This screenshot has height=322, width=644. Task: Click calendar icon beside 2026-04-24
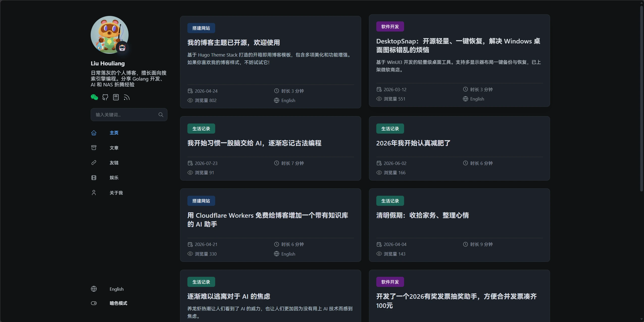click(x=190, y=91)
